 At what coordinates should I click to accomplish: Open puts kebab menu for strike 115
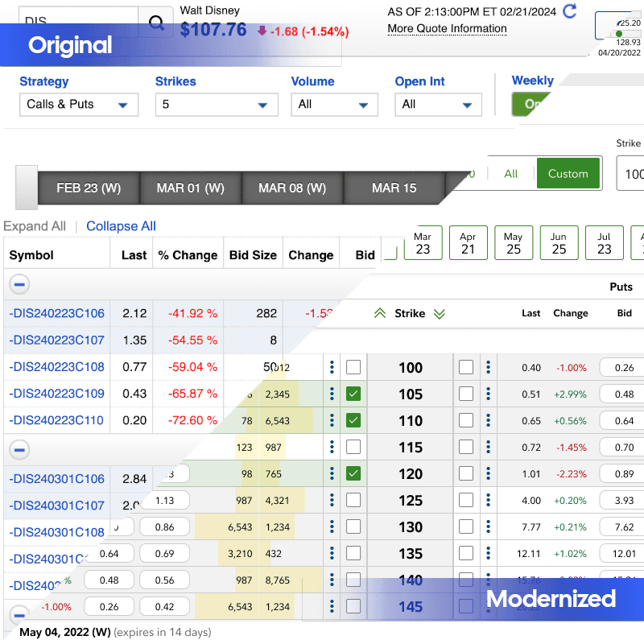coord(489,447)
